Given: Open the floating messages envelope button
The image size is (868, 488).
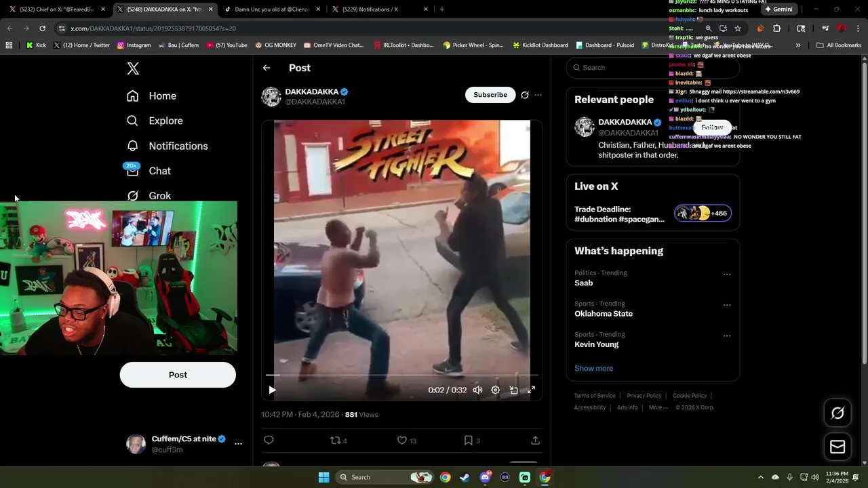Looking at the screenshot, I should coord(837,447).
